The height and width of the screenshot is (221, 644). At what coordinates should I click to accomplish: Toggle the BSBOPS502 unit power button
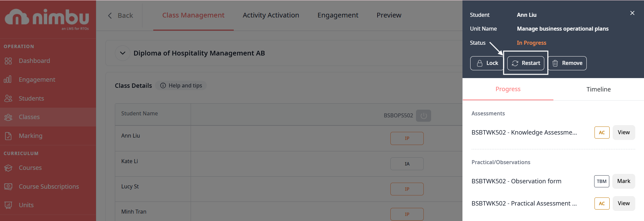[x=423, y=116]
